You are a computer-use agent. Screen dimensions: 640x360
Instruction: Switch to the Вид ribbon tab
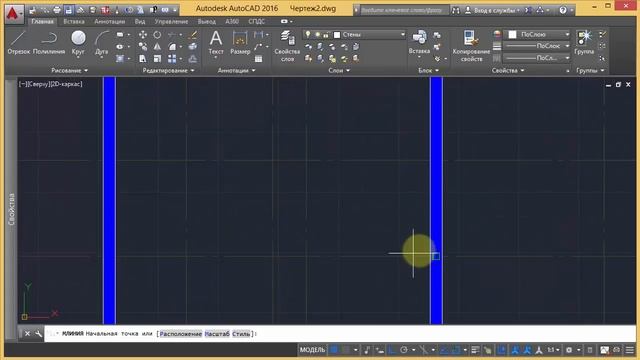coord(140,21)
